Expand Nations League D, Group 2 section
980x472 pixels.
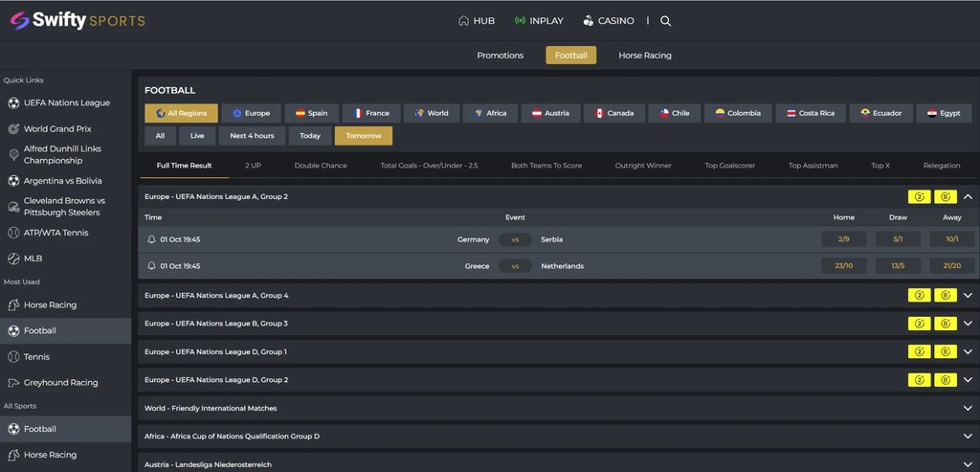969,379
